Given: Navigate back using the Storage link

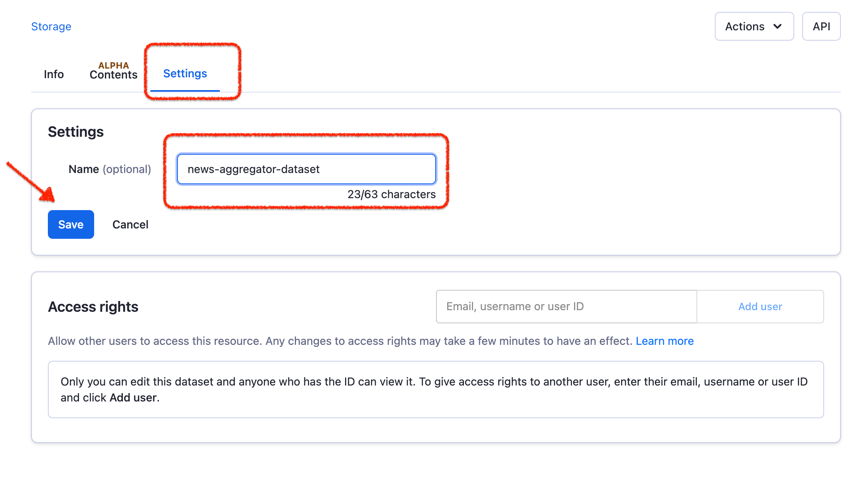Looking at the screenshot, I should [51, 26].
